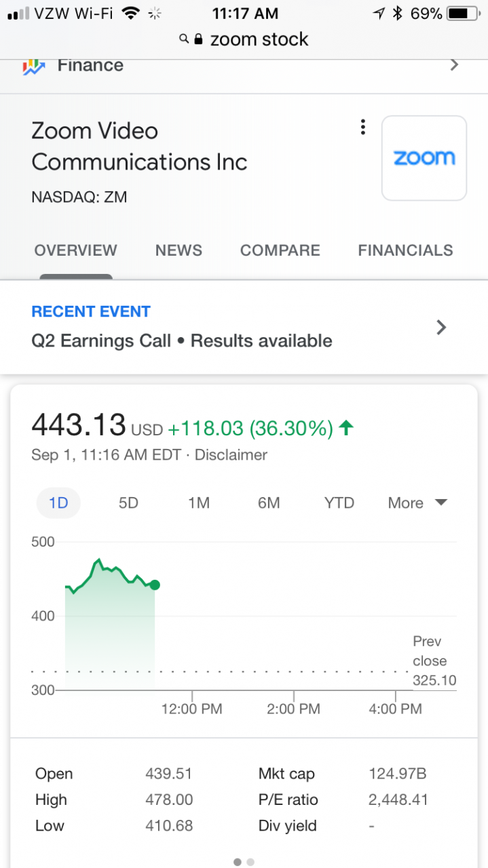Select the 5D chart range

coord(128,503)
